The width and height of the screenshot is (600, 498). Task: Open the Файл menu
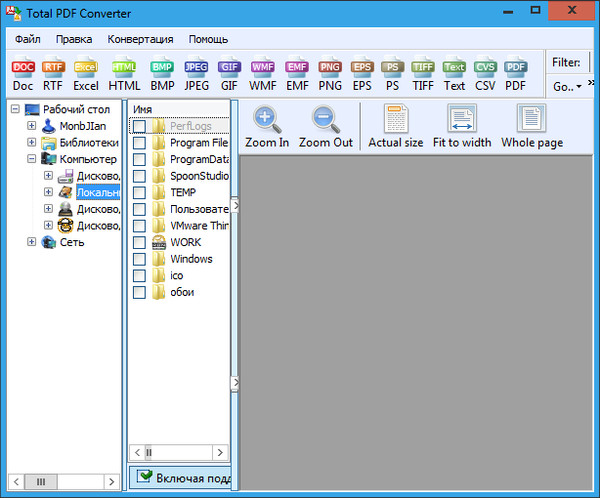pos(27,39)
